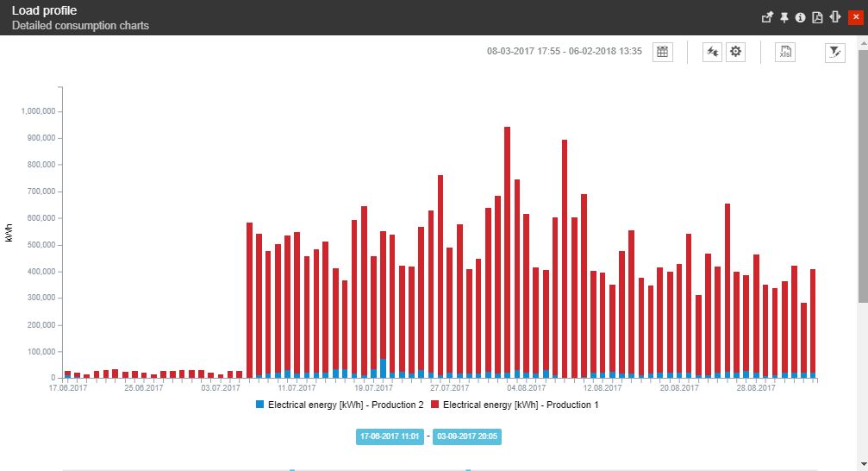Image resolution: width=868 pixels, height=471 pixels.
Task: Open chart settings gear icon
Action: [735, 52]
